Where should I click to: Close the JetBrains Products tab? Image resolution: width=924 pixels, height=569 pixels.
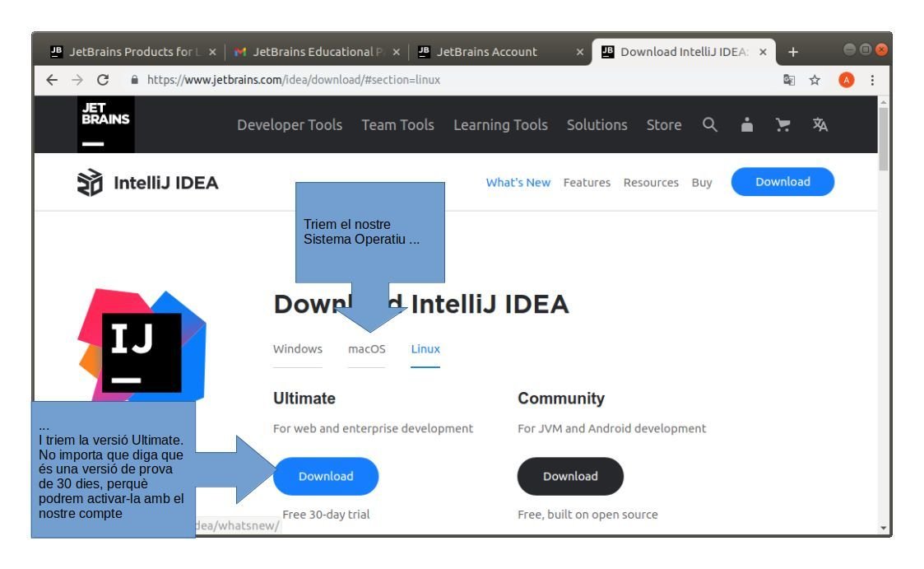tap(212, 52)
